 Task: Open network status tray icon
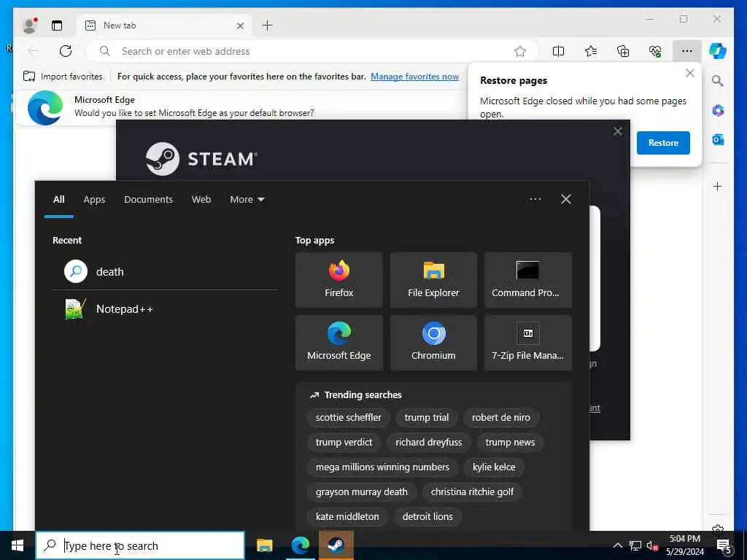point(635,545)
